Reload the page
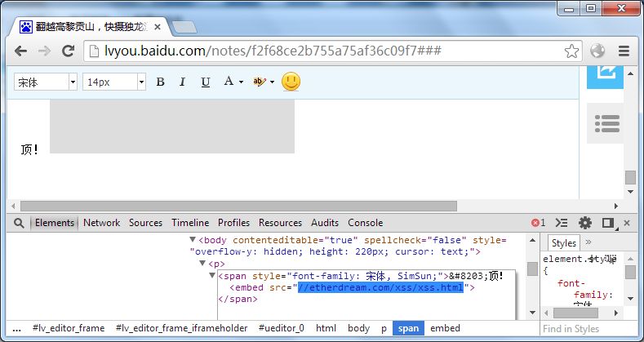Screen dimensions: 644x342 coord(68,51)
